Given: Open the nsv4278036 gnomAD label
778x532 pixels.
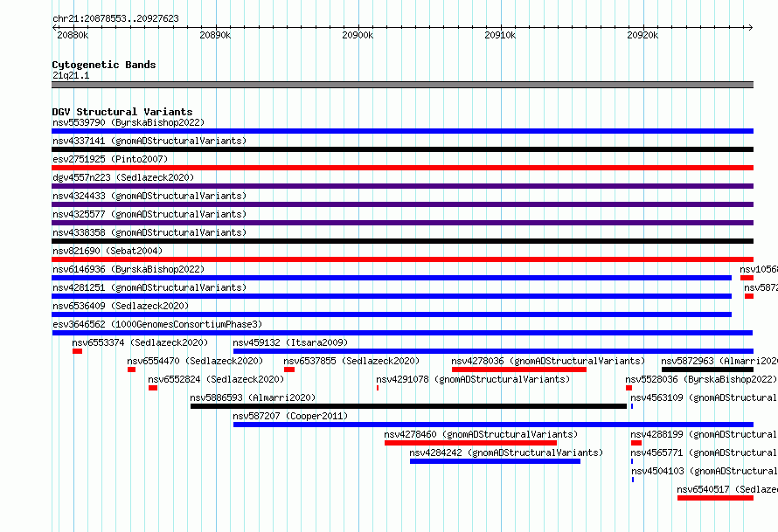Looking at the screenshot, I should pyautogui.click(x=548, y=361).
